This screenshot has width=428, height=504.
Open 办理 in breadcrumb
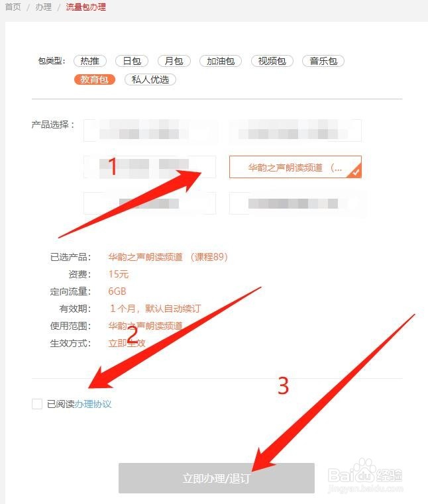(44, 7)
